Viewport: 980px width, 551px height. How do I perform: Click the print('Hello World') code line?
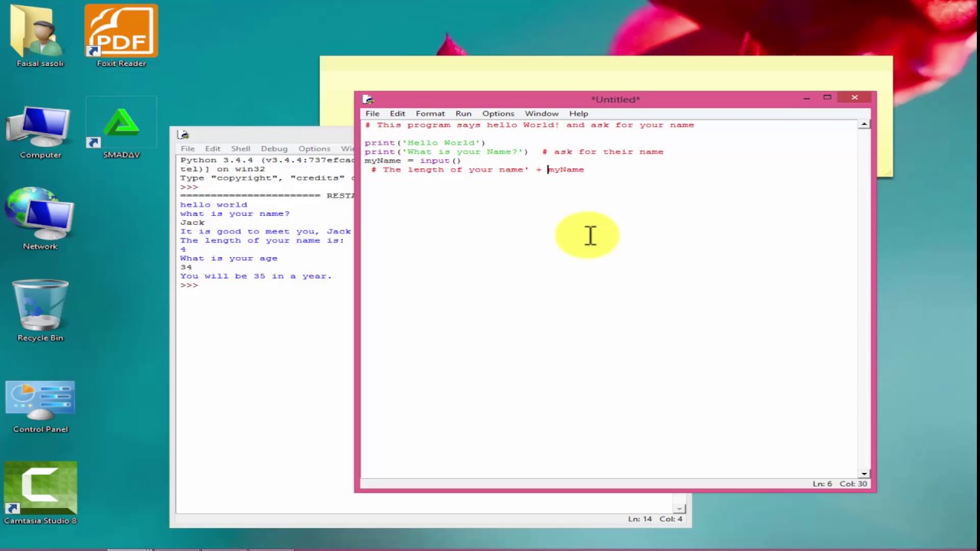(425, 143)
